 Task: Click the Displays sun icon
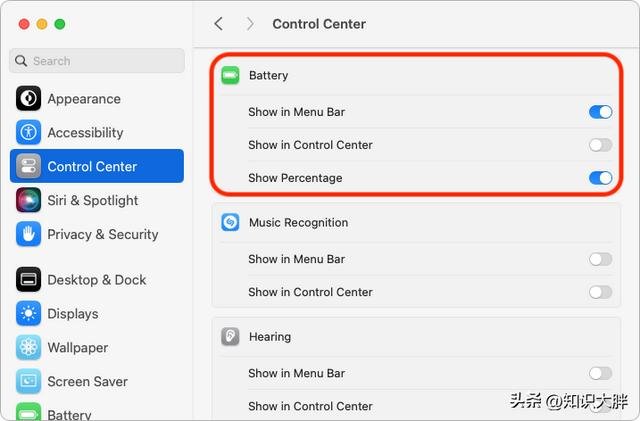tap(28, 314)
